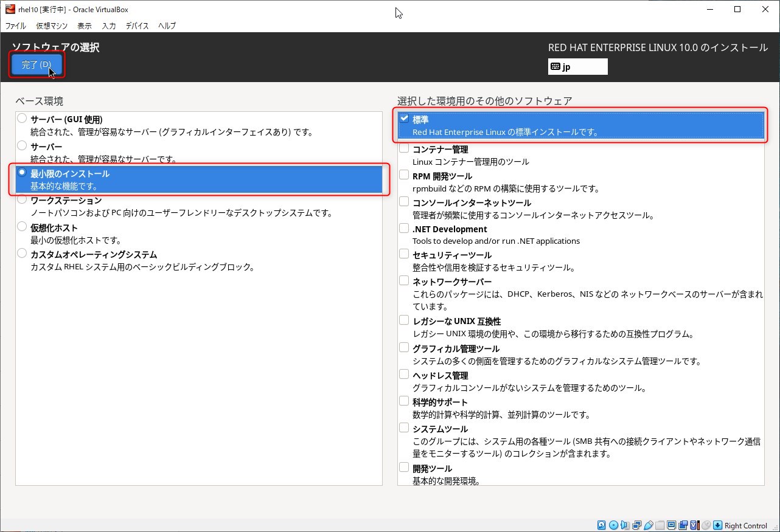Screen dimensions: 780x532
Task: Open the 仮想マシン menu
Action: [x=52, y=26]
